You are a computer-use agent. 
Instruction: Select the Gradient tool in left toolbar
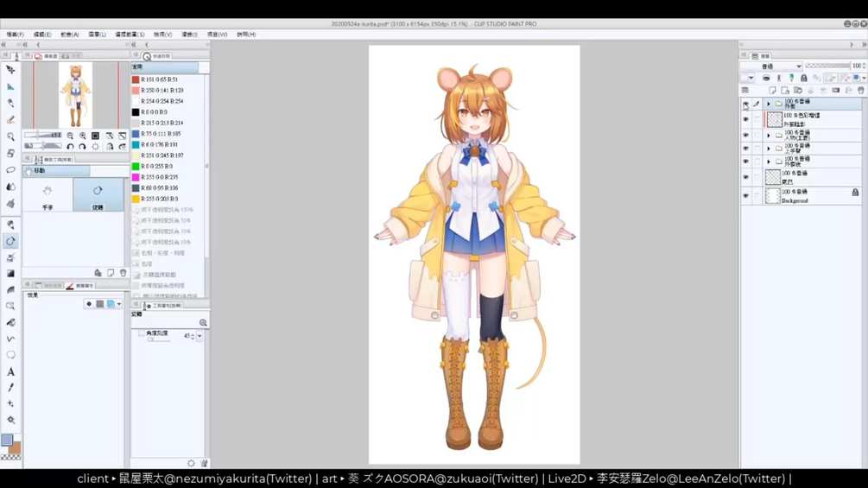pos(10,273)
